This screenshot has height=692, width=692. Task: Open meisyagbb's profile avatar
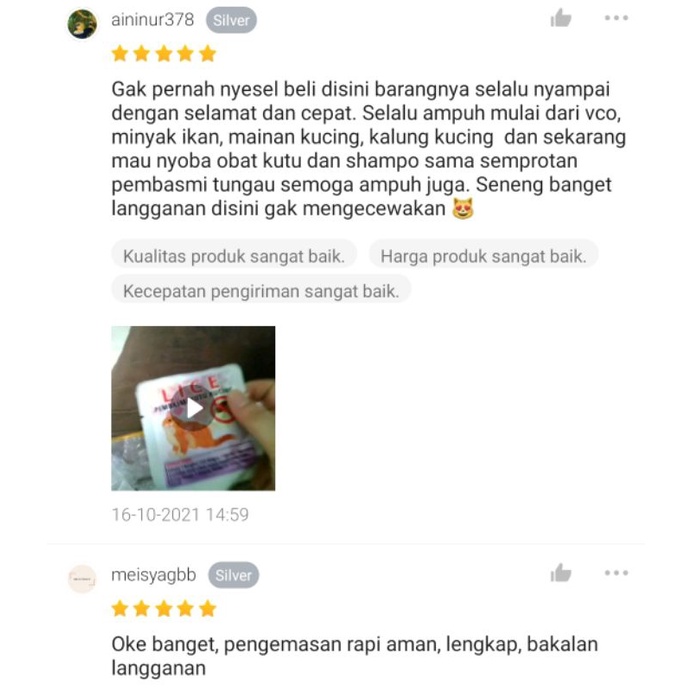point(82,579)
